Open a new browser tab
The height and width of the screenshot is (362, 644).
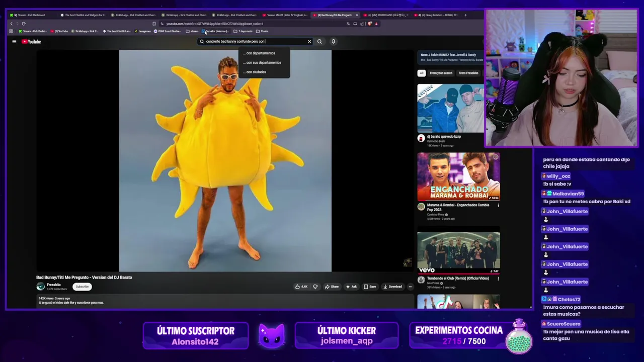465,15
